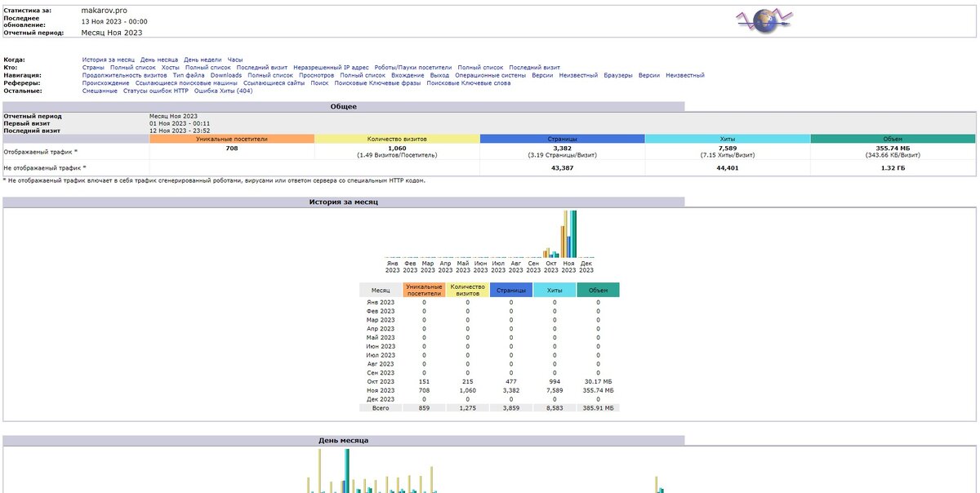Select total visits 1,275 in Всего row
Image resolution: width=980 pixels, height=493 pixels.
468,407
